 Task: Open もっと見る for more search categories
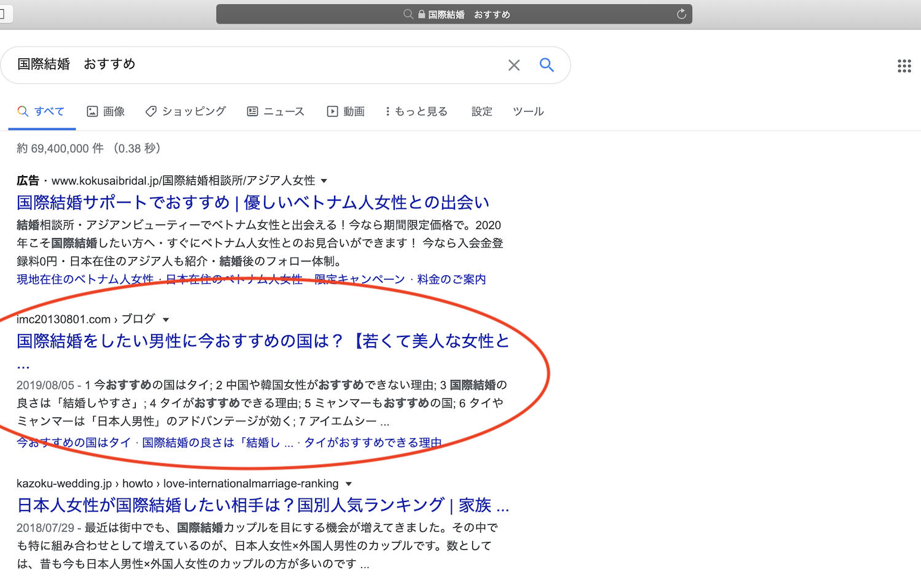[416, 111]
